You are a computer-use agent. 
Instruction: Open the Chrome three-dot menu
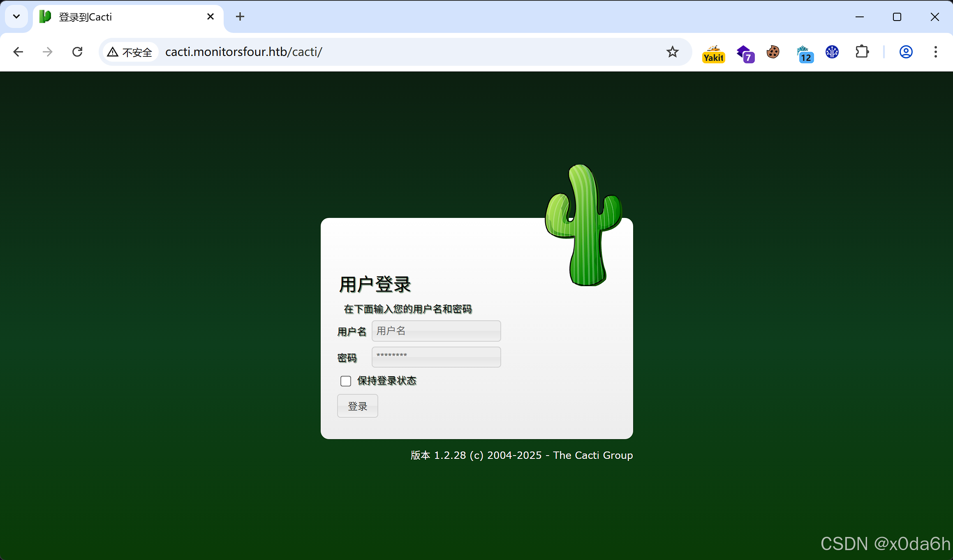click(x=935, y=52)
